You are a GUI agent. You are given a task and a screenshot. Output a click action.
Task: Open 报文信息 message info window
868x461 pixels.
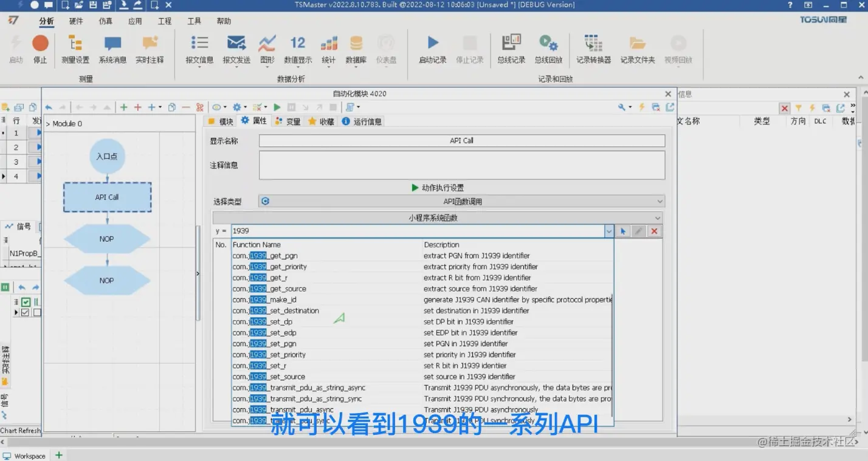click(199, 49)
